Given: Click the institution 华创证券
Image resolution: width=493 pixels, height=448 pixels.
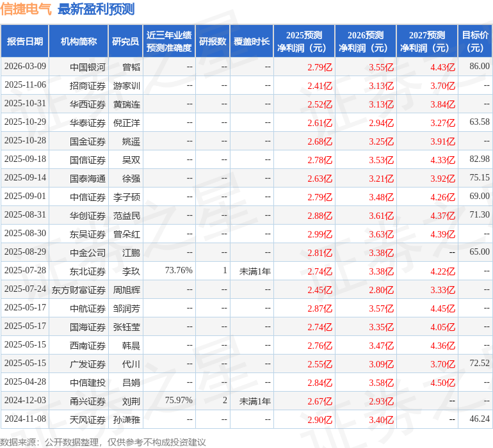Looking at the screenshot, I should coord(88,215).
